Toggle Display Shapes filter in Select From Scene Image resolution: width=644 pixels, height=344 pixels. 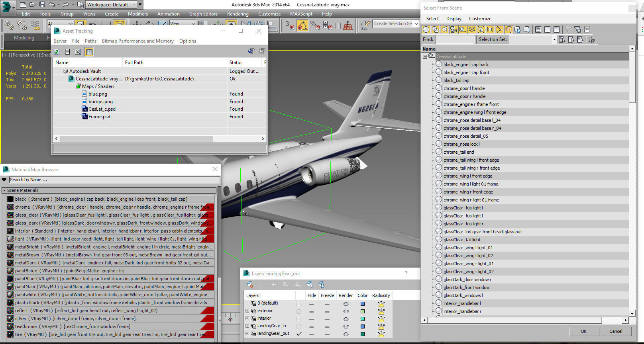435,29
